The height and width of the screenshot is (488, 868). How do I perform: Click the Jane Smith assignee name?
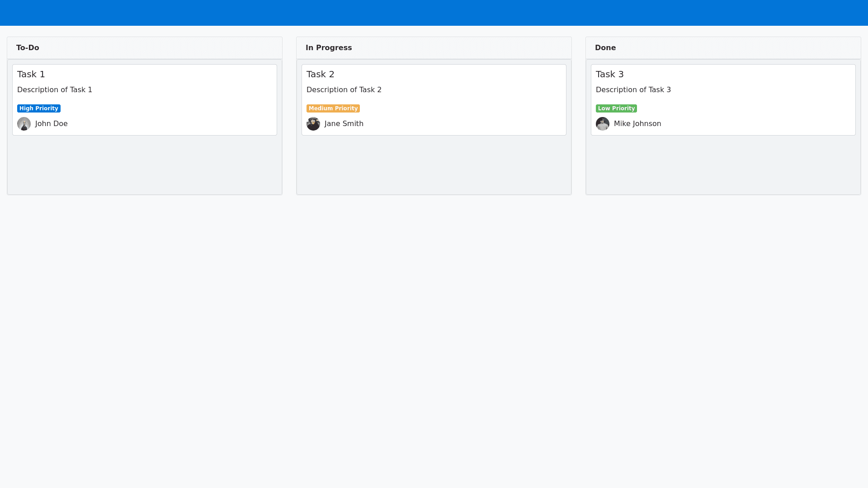coord(344,124)
